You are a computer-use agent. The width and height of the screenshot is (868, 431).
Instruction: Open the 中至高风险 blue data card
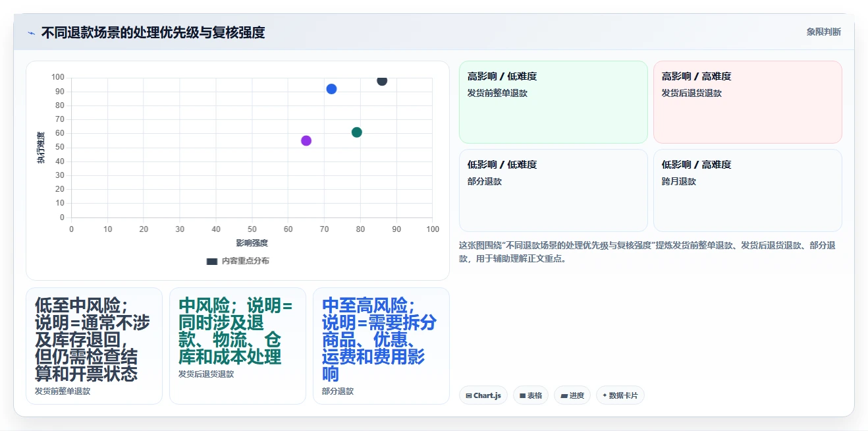tap(381, 346)
